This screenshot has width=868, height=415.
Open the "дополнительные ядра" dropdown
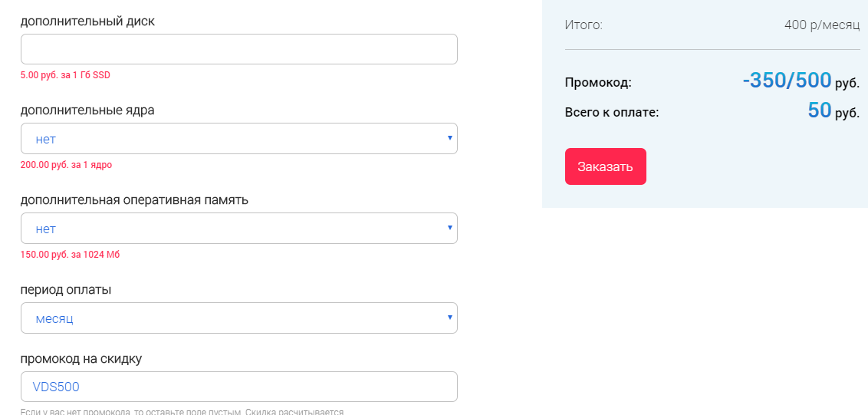pyautogui.click(x=238, y=139)
